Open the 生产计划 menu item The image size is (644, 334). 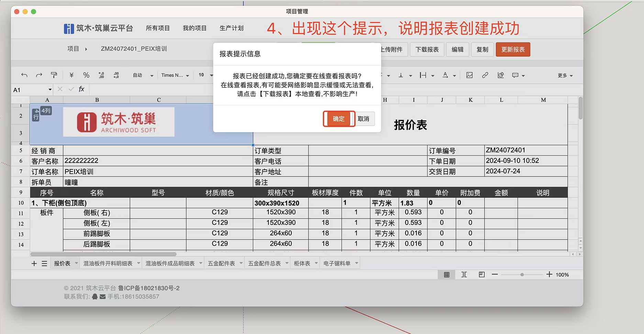click(x=232, y=28)
